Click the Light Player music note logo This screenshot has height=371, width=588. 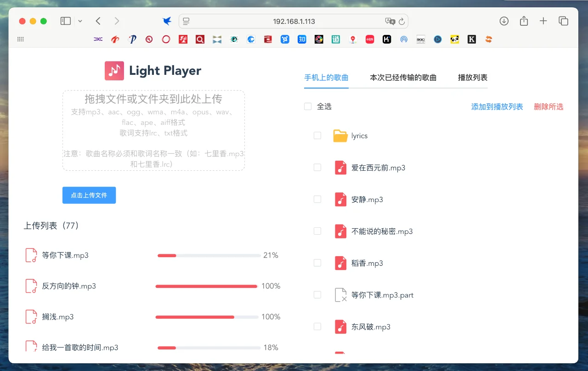[114, 71]
